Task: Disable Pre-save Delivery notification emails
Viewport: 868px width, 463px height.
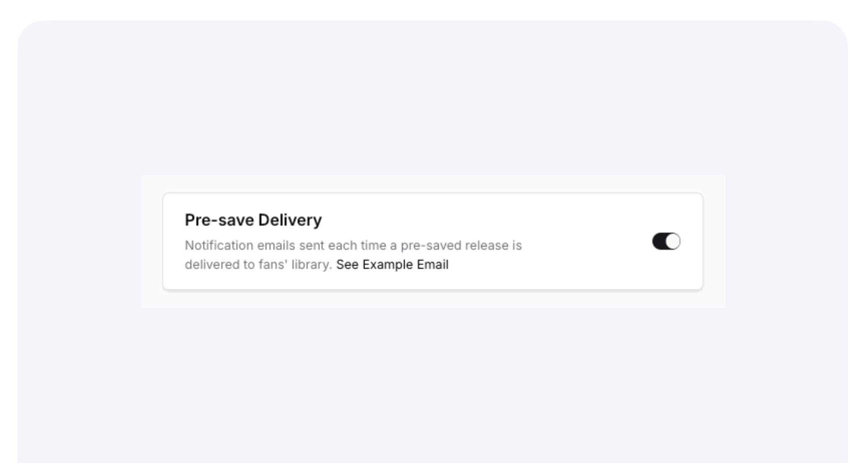Action: tap(666, 241)
